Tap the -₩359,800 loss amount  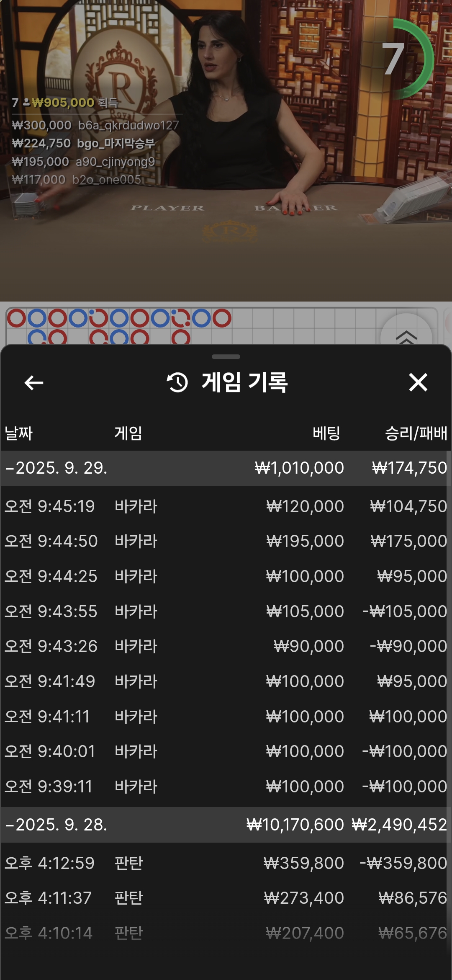tap(403, 863)
